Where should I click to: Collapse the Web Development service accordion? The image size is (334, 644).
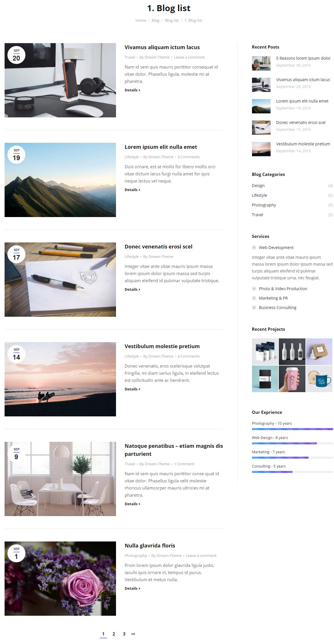(x=273, y=248)
